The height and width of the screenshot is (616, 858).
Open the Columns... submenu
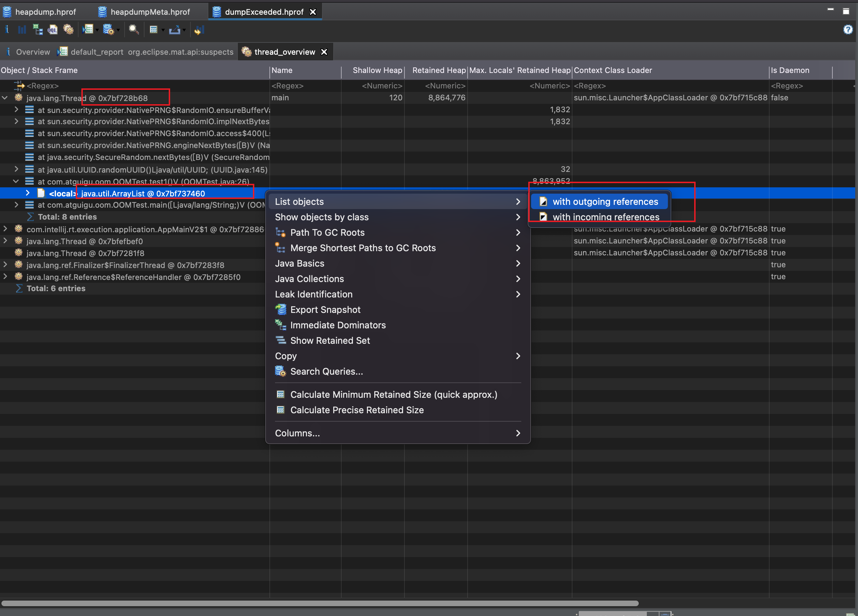[398, 433]
